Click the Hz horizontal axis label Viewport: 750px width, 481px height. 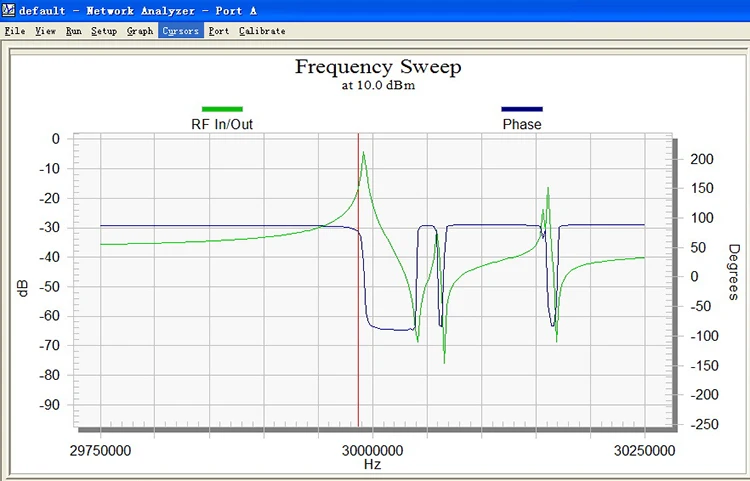tap(372, 464)
